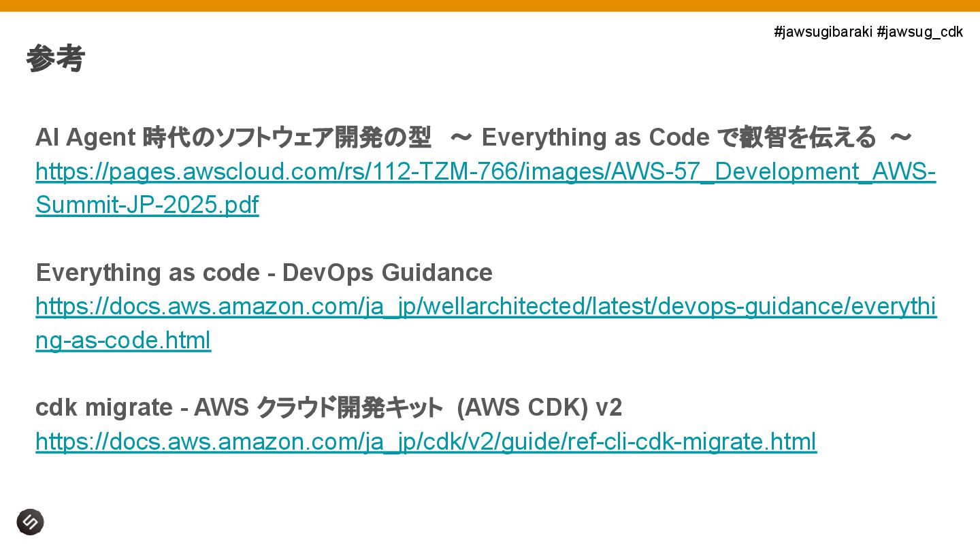Select the 'Everything as code - DevOps Guidance' heading
Image resolution: width=980 pixels, height=551 pixels.
(264, 273)
